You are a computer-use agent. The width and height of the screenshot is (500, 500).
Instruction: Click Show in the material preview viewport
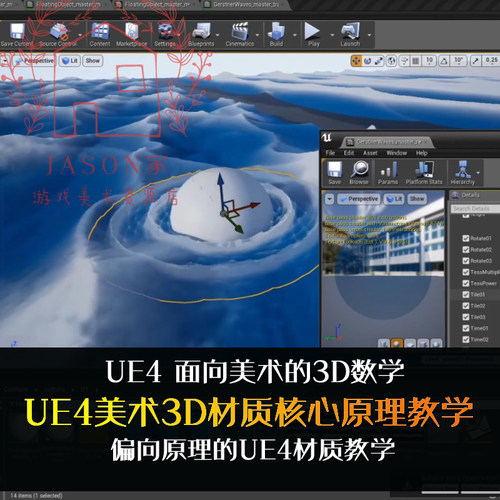click(417, 199)
